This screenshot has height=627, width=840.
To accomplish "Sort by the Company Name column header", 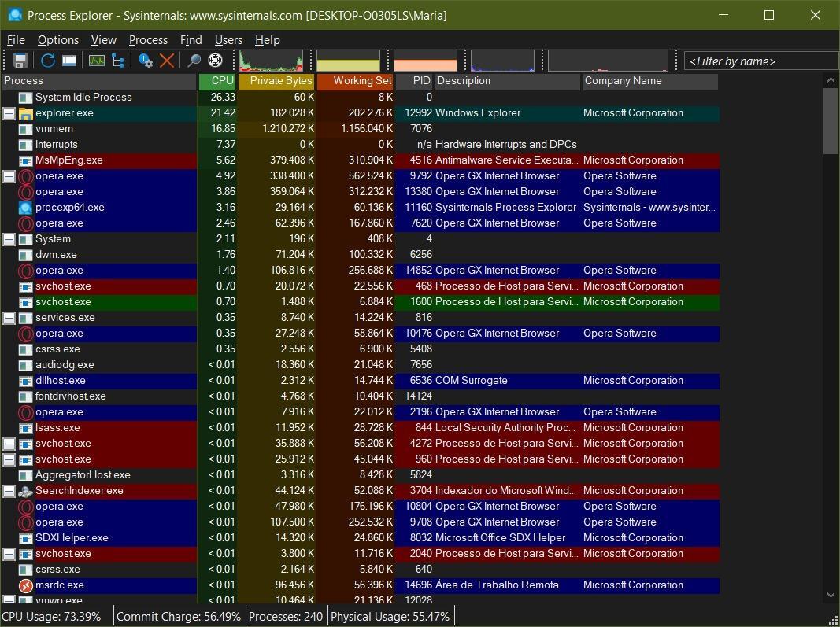I will (649, 81).
